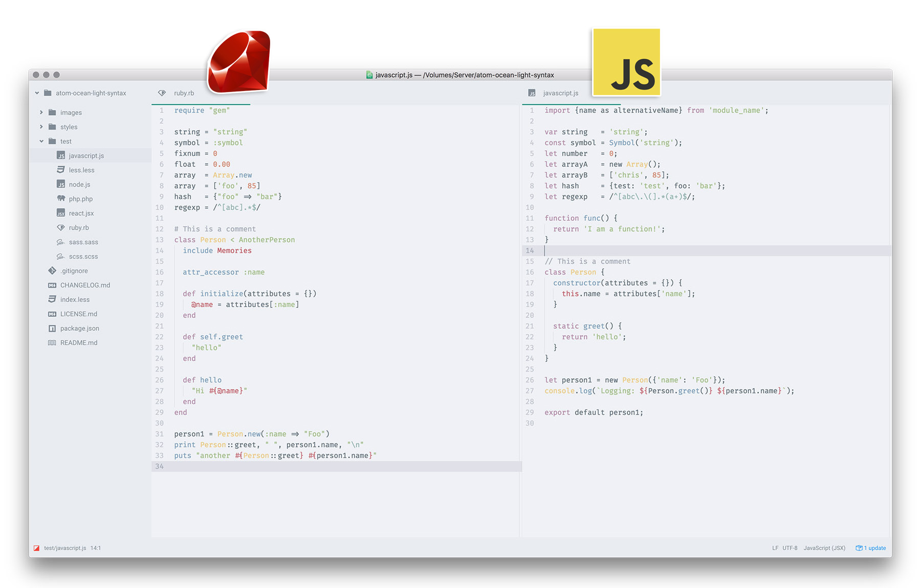Screen dimensions: 921x588
Task: Open README.md from the tree view
Action: coord(79,343)
